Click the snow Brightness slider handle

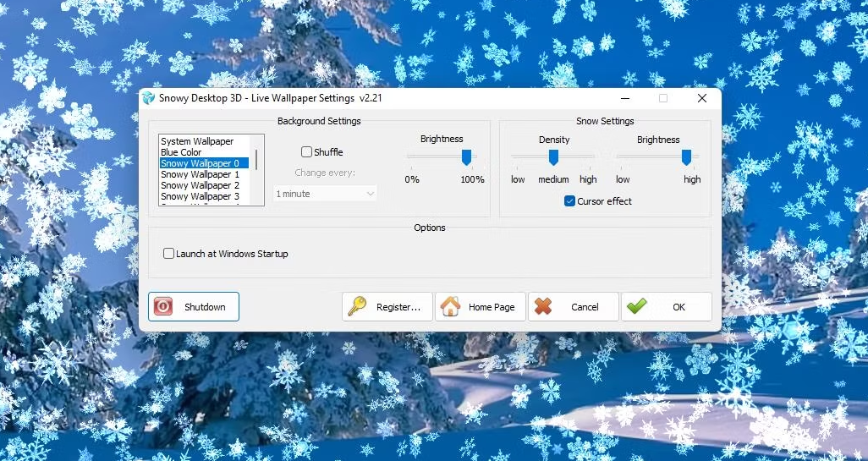(687, 157)
